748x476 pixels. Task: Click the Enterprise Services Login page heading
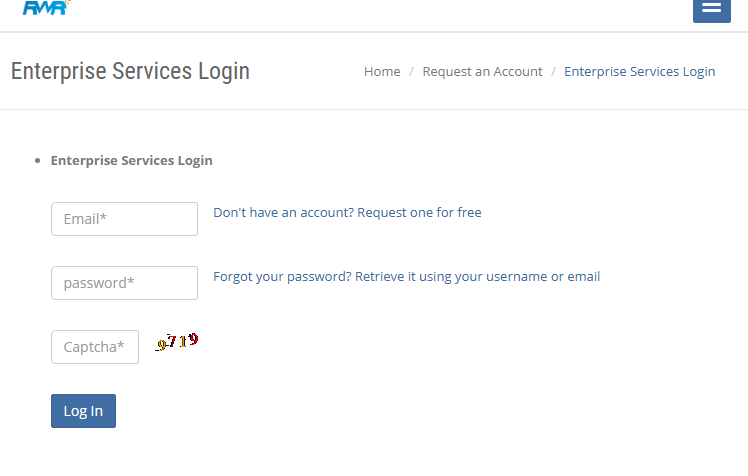tap(130, 71)
